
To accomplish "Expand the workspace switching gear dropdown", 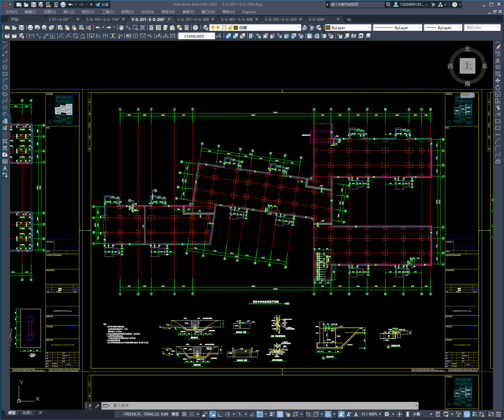I will [393, 414].
